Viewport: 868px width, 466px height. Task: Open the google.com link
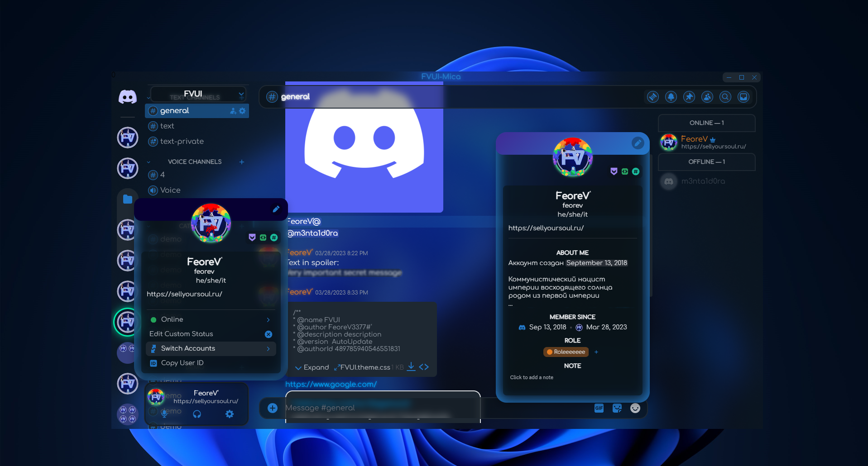click(331, 384)
